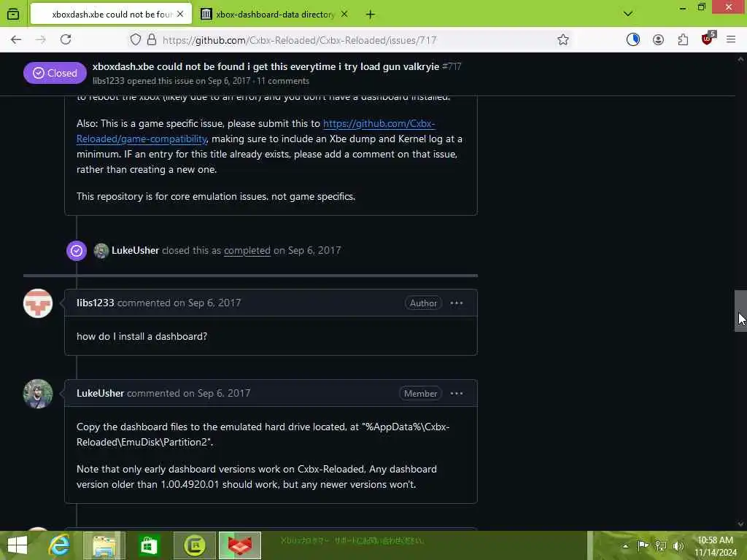Screen dimensions: 747x560
Task: Open the Firefox hamburger menu
Action: [731, 40]
